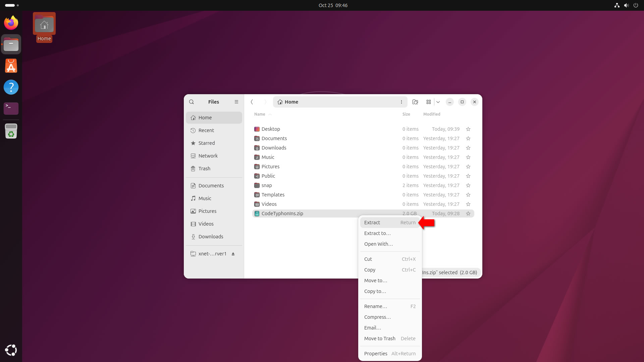Screen dimensions: 644x362
Task: Expand the view options dropdown arrow
Action: pos(438,102)
